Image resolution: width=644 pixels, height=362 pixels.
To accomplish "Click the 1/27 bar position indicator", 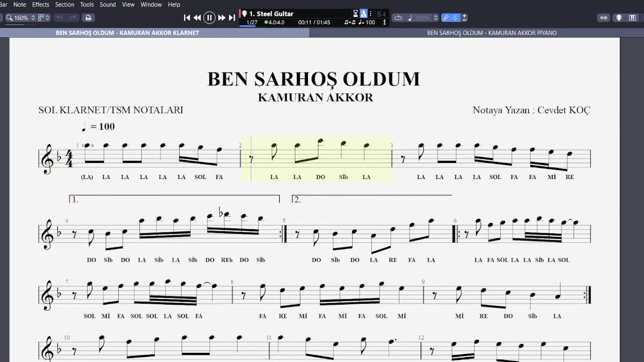I will point(252,23).
